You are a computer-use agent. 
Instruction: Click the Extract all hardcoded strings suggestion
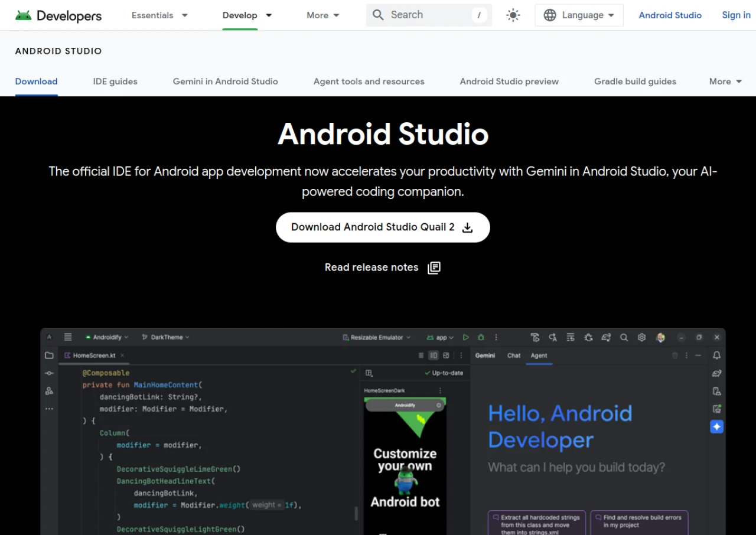tap(537, 523)
